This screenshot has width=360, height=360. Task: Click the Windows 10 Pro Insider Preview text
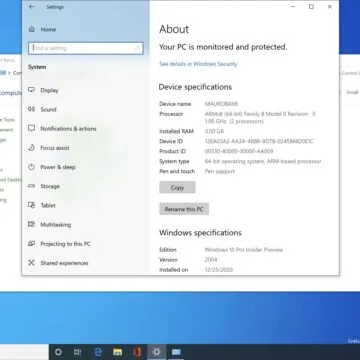[x=244, y=250]
